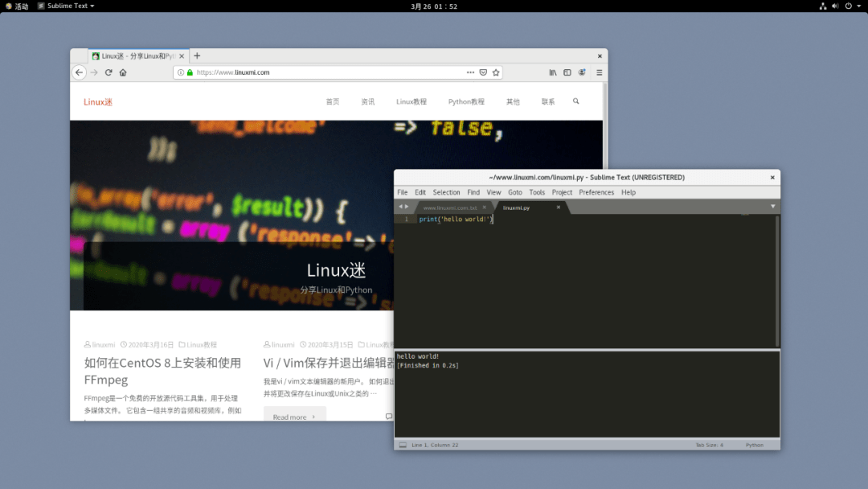Click the Read more button on Vi article
868x489 pixels.
tap(294, 415)
